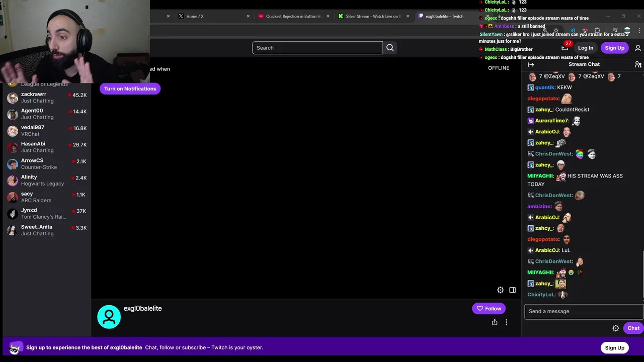Open HasanAbi channel in sidebar

pyautogui.click(x=46, y=147)
